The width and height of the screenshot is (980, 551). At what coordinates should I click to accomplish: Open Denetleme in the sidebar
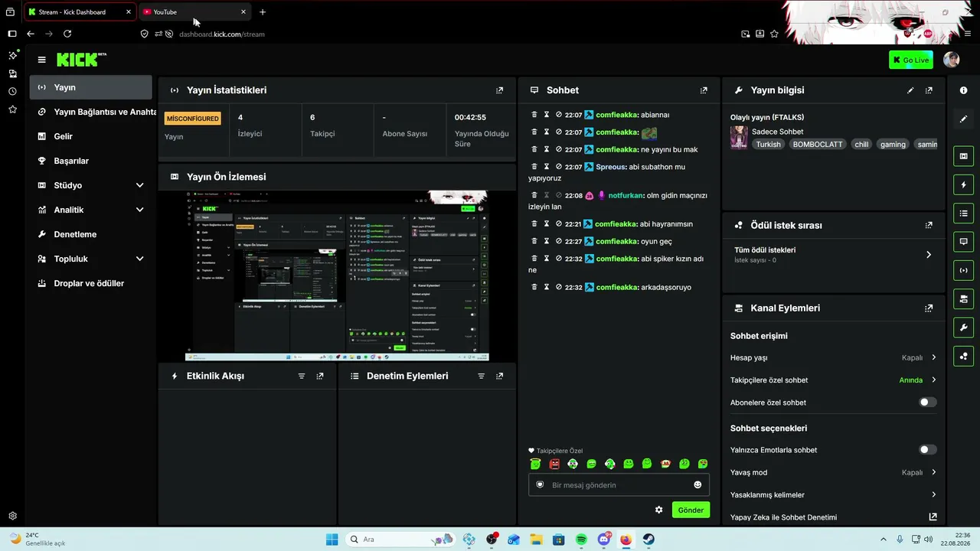pyautogui.click(x=91, y=234)
